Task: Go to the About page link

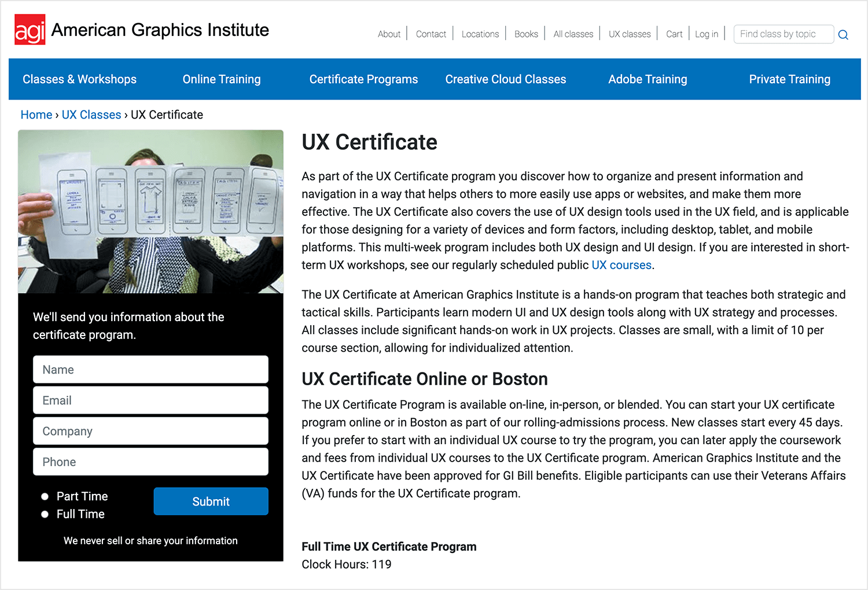Action: (389, 34)
